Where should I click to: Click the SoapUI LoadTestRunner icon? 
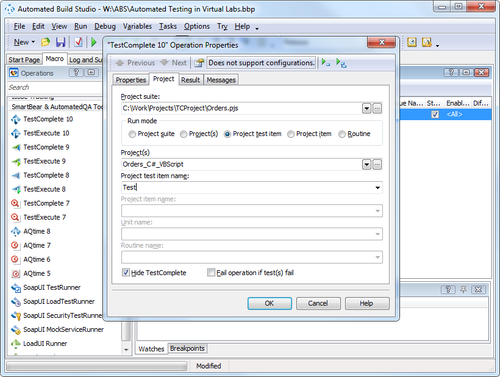[x=16, y=302]
